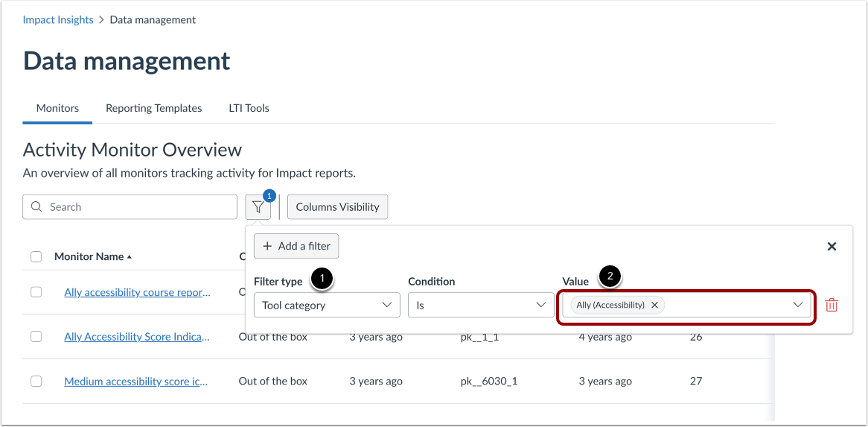Open Ally Accessibility Score Indicator link

click(137, 336)
